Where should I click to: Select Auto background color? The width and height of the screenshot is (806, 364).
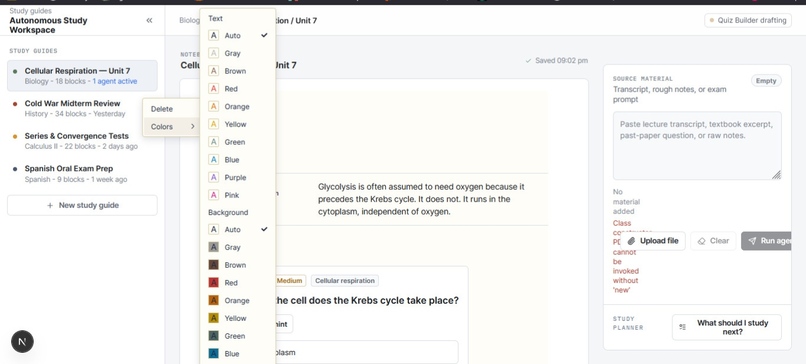[237, 229]
